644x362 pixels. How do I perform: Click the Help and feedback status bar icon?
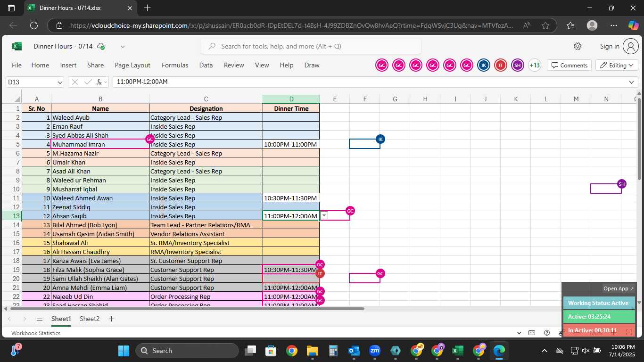pyautogui.click(x=547, y=333)
